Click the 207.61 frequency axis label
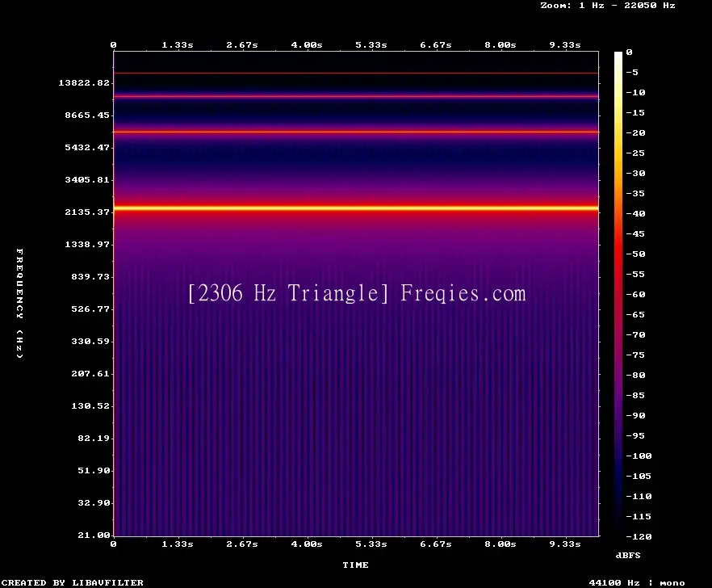 [x=90, y=373]
